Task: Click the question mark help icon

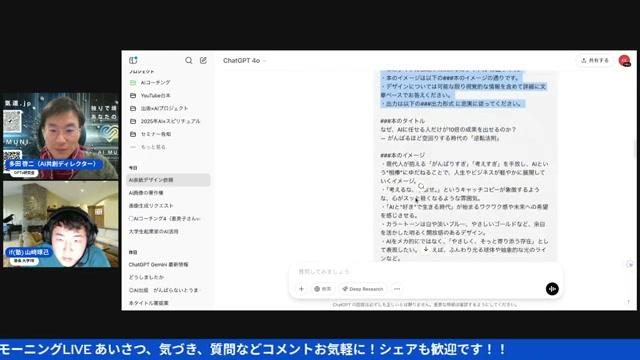Action: pos(629,302)
